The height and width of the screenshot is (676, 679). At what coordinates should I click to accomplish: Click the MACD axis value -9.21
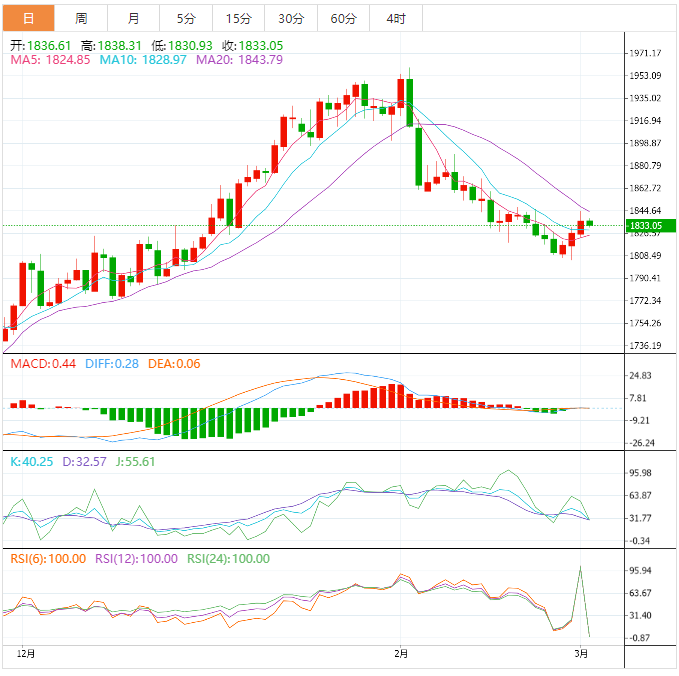pyautogui.click(x=640, y=420)
